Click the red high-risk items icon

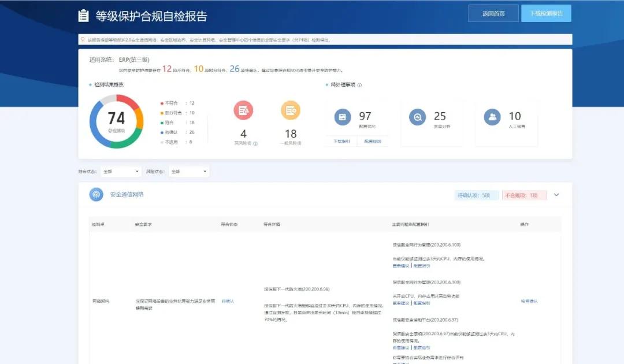click(243, 110)
